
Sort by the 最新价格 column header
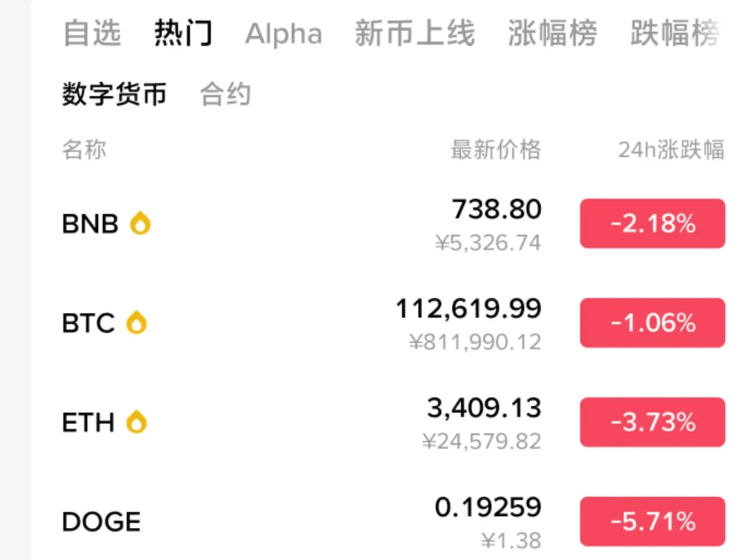[x=496, y=150]
